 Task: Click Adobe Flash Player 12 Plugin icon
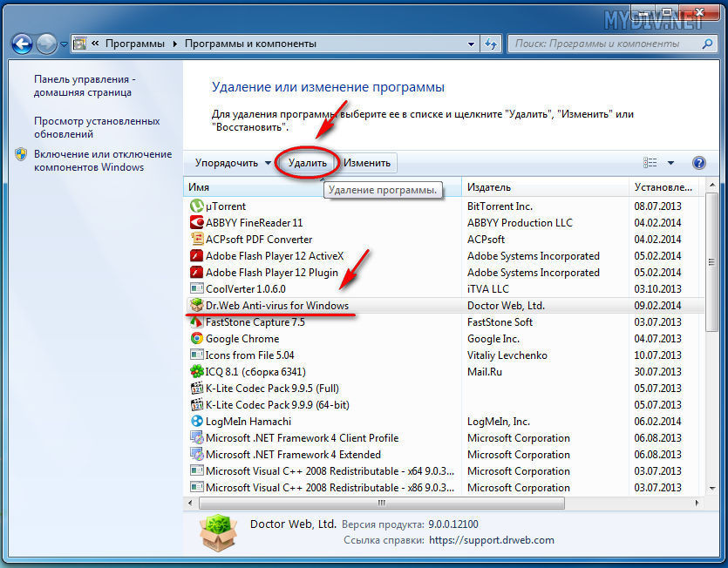point(197,272)
